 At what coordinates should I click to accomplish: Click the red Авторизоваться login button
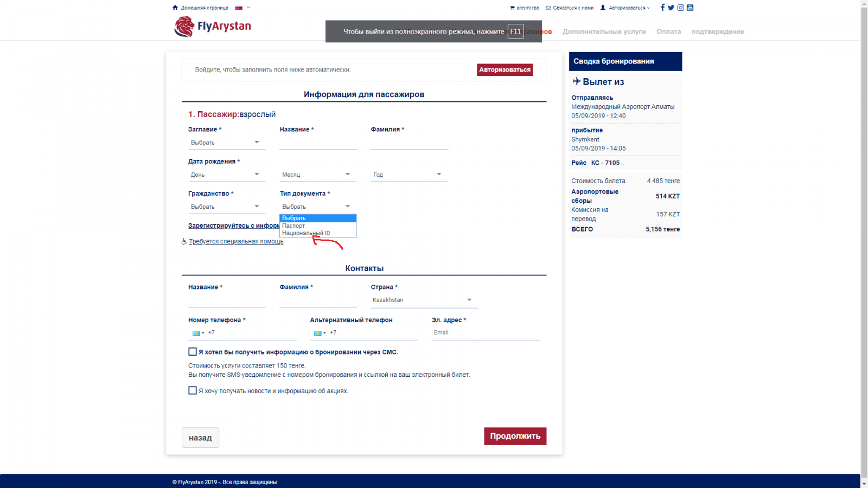(505, 69)
